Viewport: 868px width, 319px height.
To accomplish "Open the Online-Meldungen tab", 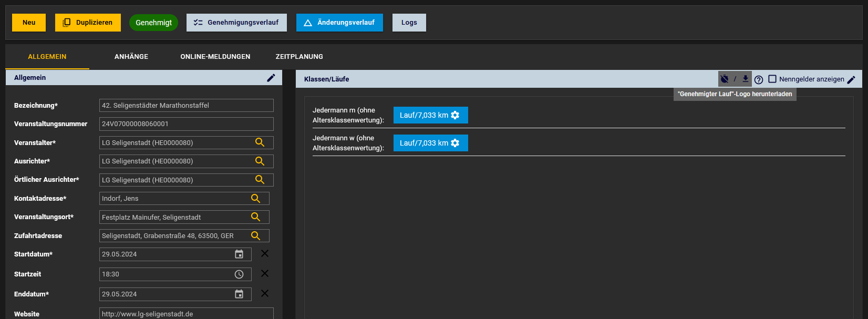I will tap(215, 57).
